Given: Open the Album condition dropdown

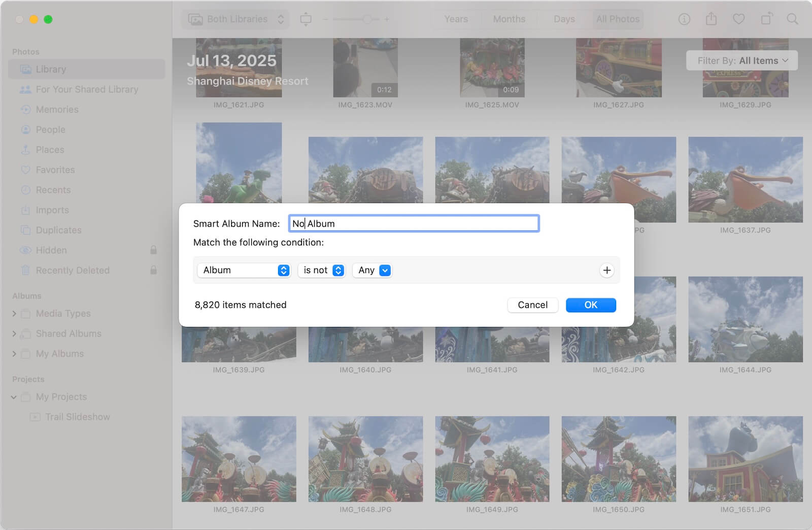Looking at the screenshot, I should 244,270.
